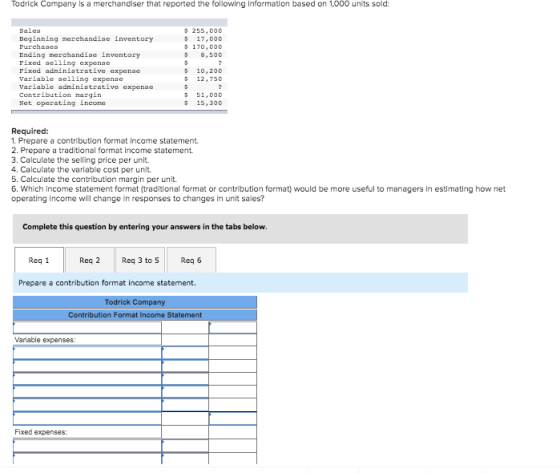
Task: Click the middle amount field for first variable expense
Action: (185, 353)
